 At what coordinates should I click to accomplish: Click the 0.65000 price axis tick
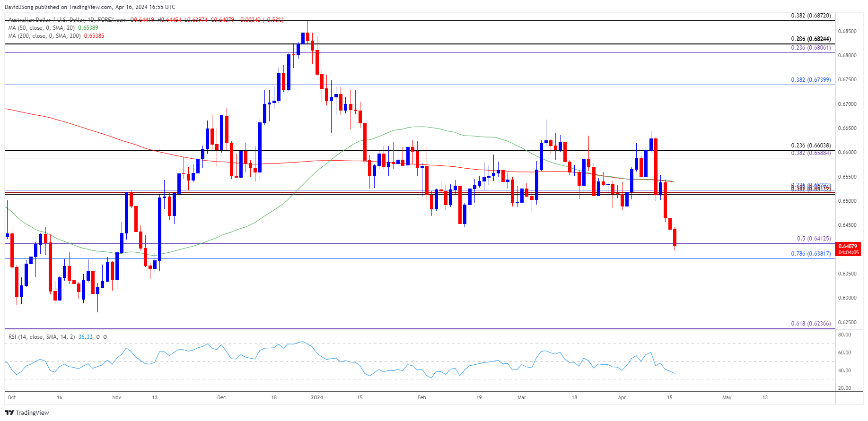pyautogui.click(x=847, y=201)
